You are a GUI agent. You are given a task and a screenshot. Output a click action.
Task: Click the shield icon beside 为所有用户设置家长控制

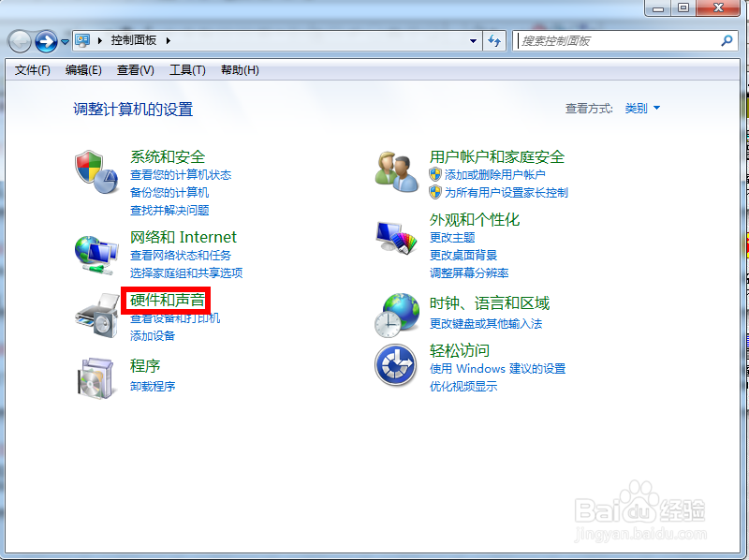435,192
